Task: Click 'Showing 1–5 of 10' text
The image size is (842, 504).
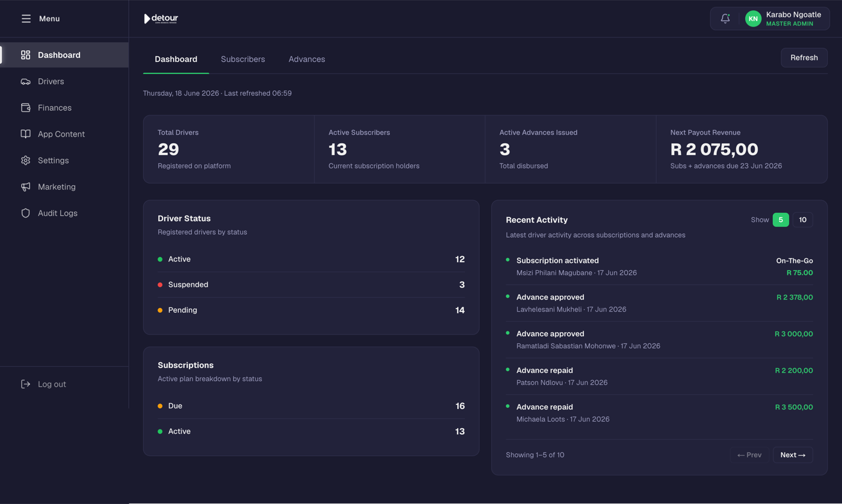Action: (535, 455)
